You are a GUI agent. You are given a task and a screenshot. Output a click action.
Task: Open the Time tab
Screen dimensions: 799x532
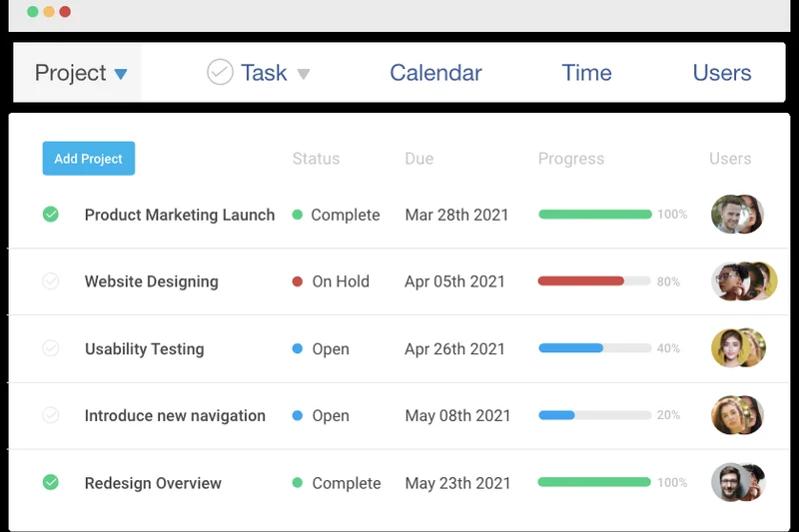click(586, 73)
